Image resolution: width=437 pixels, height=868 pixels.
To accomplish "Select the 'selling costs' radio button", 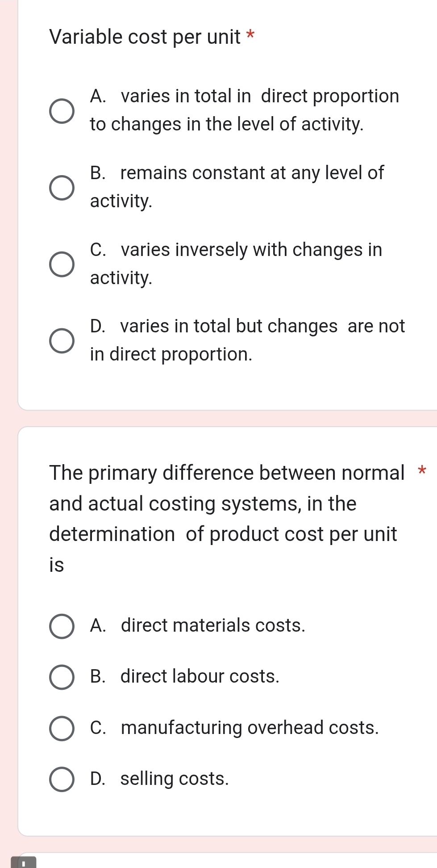I will click(x=62, y=780).
